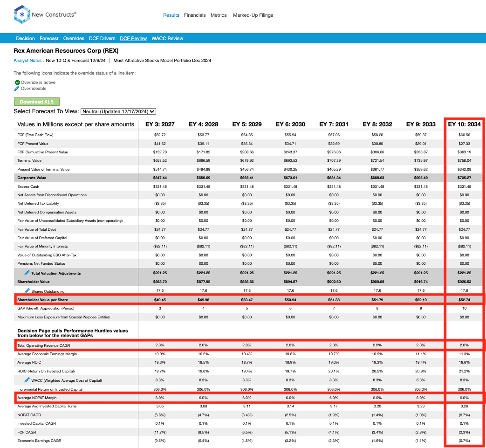The height and width of the screenshot is (448, 486).
Task: Click the pencil icon next to Overrideable legend
Action: click(x=17, y=89)
